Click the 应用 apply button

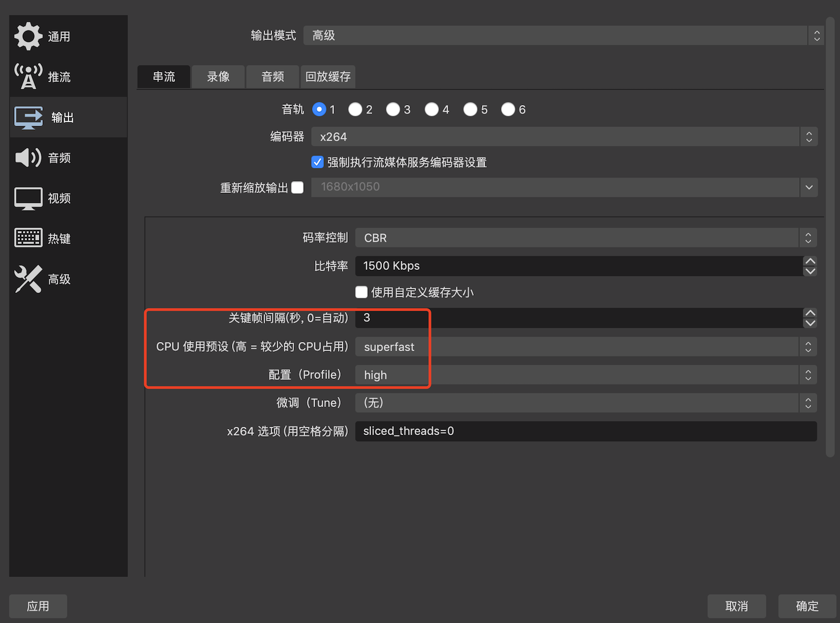point(38,606)
